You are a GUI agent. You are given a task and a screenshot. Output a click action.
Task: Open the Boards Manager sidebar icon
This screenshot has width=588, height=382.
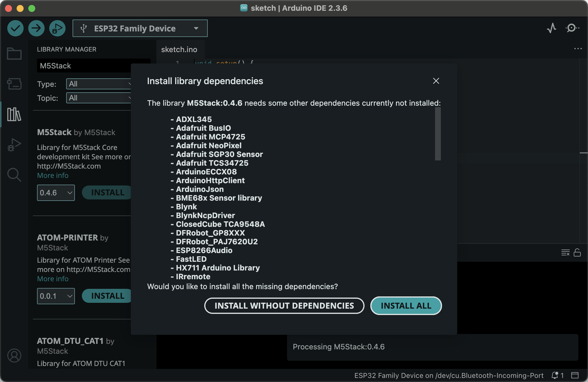pos(14,84)
